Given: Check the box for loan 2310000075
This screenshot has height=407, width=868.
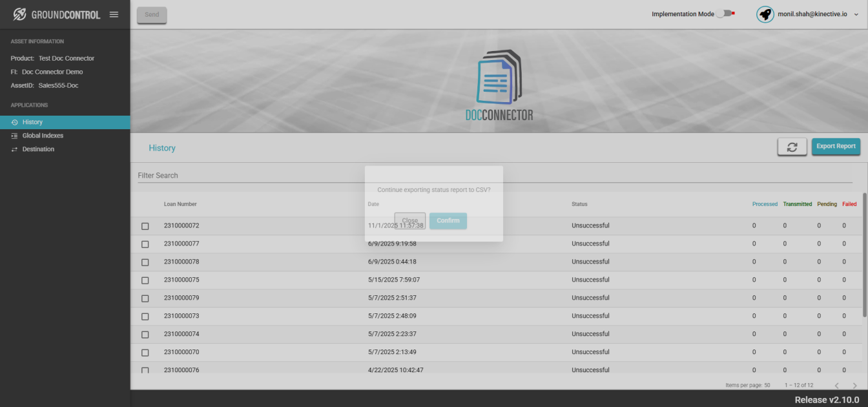Looking at the screenshot, I should [x=145, y=280].
